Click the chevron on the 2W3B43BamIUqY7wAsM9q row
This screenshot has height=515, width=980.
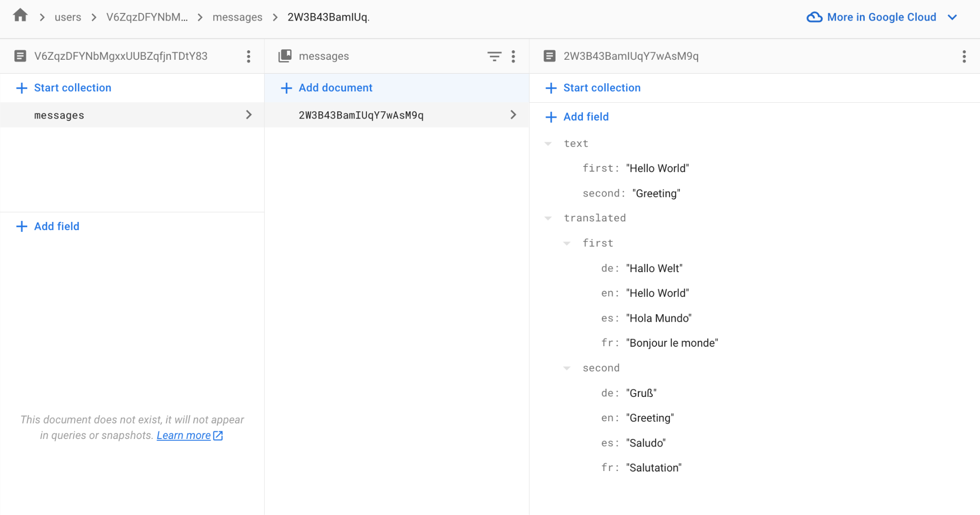tap(513, 115)
